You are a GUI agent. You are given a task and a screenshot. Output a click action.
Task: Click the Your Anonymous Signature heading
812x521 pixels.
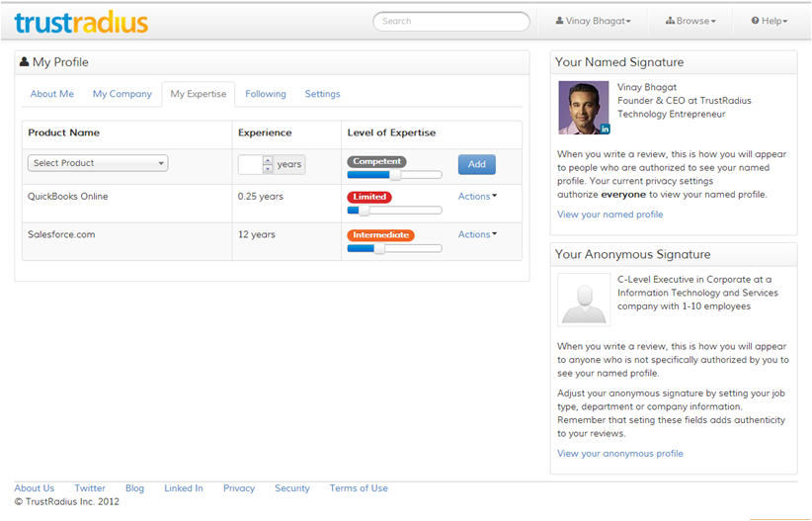pyautogui.click(x=633, y=254)
